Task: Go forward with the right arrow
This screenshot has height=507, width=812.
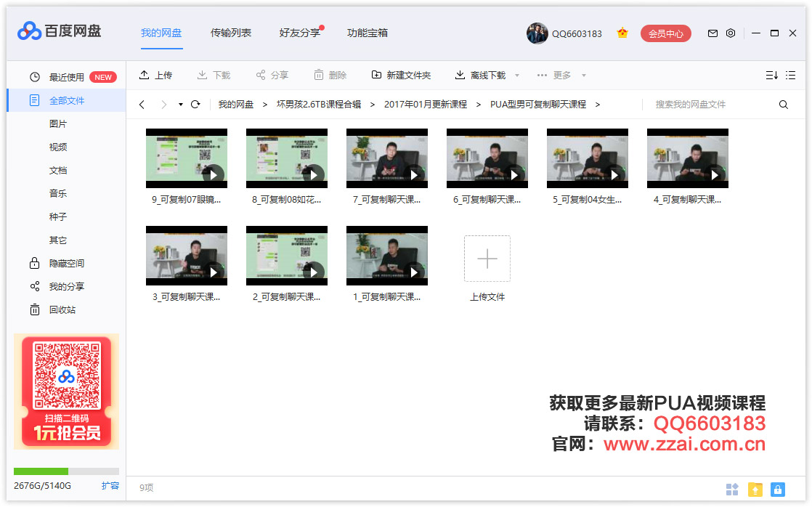Action: 163,105
